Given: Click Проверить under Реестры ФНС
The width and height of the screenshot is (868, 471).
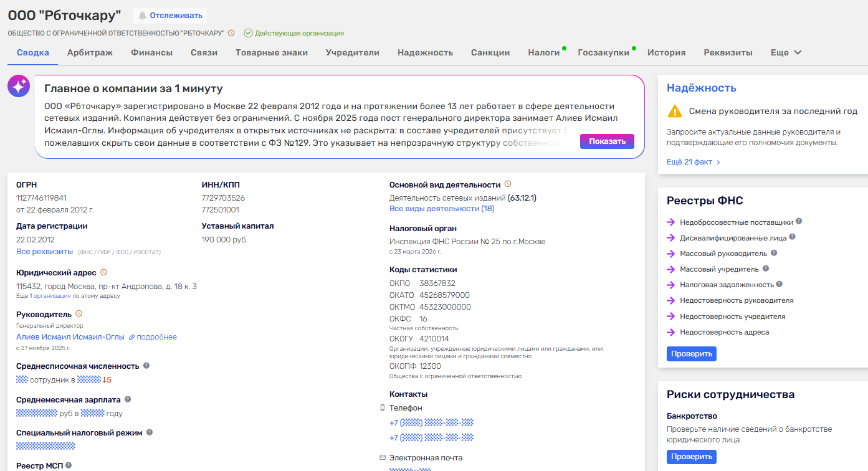Looking at the screenshot, I should pyautogui.click(x=692, y=354).
